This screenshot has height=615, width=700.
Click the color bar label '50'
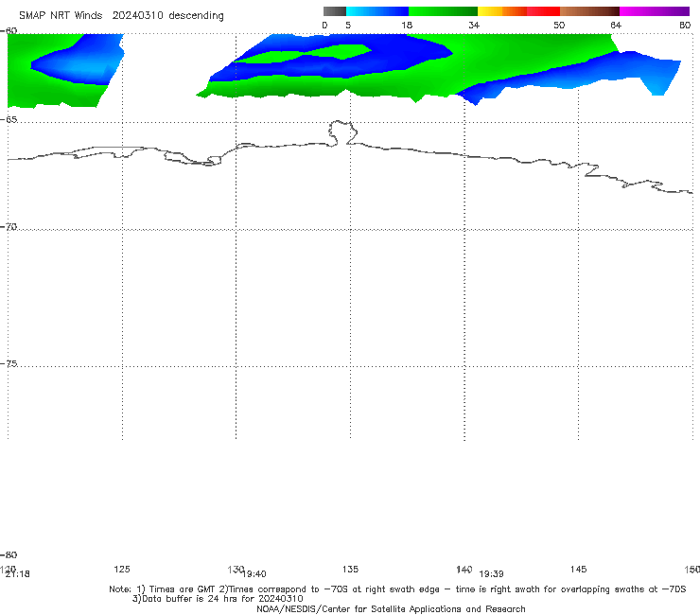(559, 26)
